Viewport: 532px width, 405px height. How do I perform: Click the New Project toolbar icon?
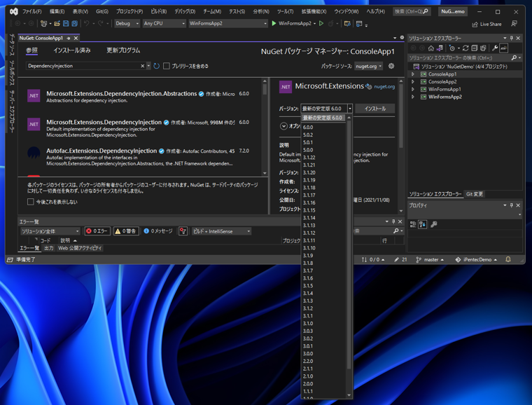point(43,23)
